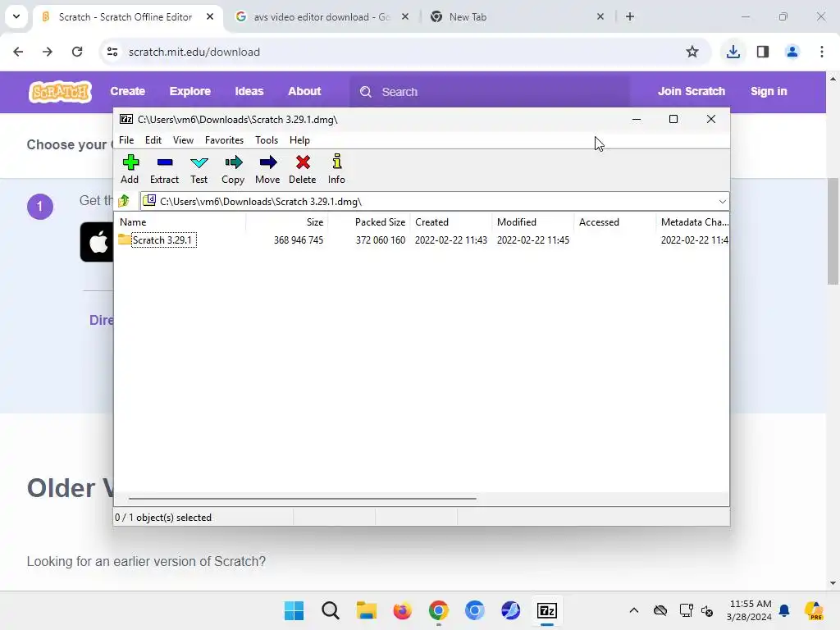Click Join Scratch link
This screenshot has width=840, height=630.
(692, 92)
